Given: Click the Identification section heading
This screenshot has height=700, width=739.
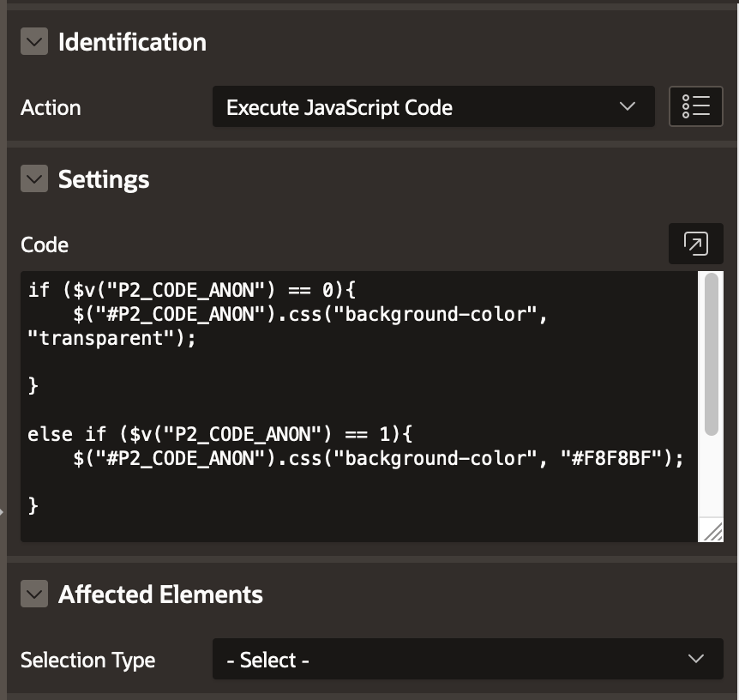Looking at the screenshot, I should [132, 42].
